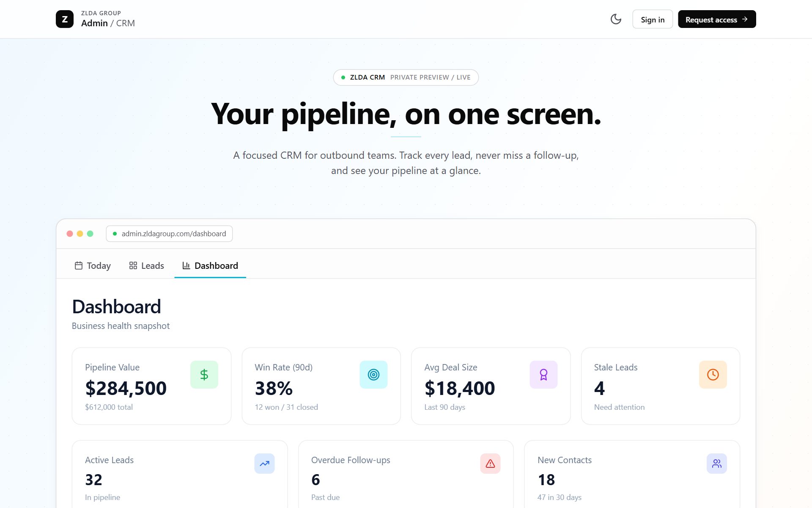Click the calendar icon beside Today

click(79, 265)
